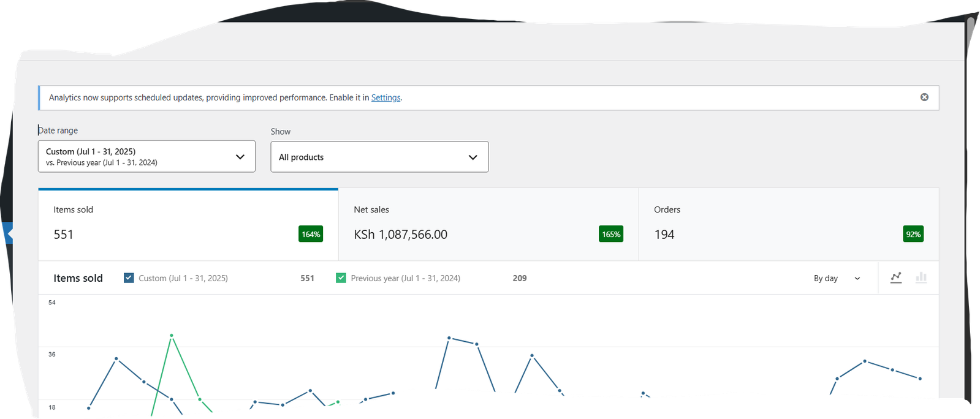Click the green peak point on the chart
This screenshot has width=980, height=419.
[x=172, y=336]
